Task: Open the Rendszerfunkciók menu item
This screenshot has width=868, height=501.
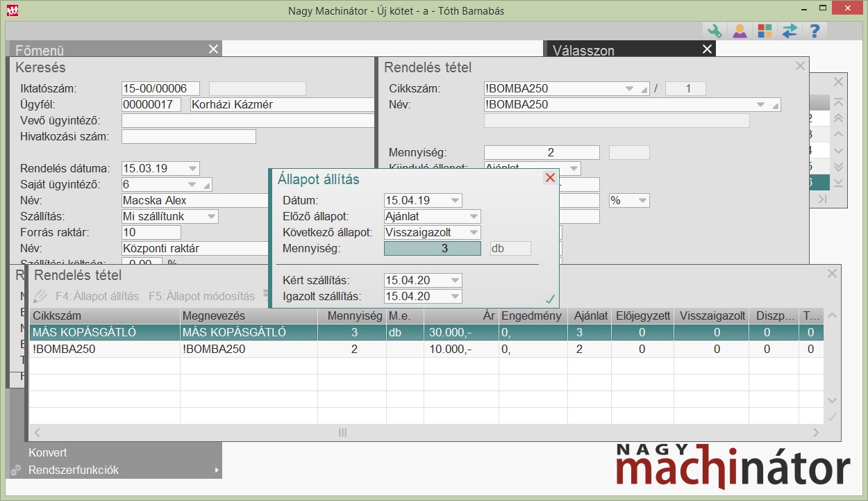Action: (73, 470)
